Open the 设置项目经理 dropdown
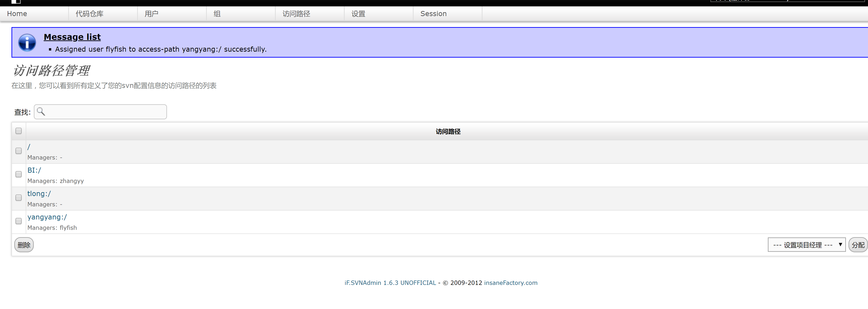This screenshot has height=309, width=868. click(806, 245)
